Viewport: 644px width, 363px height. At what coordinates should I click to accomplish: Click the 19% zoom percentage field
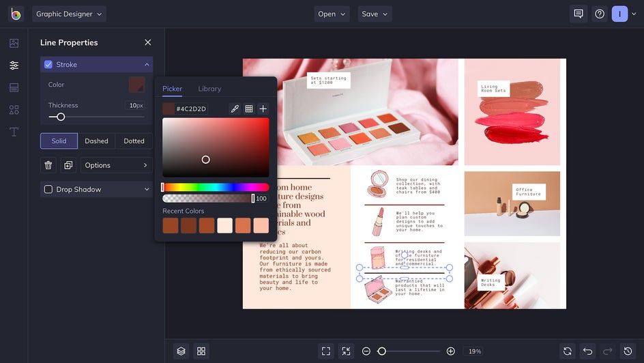coord(474,351)
